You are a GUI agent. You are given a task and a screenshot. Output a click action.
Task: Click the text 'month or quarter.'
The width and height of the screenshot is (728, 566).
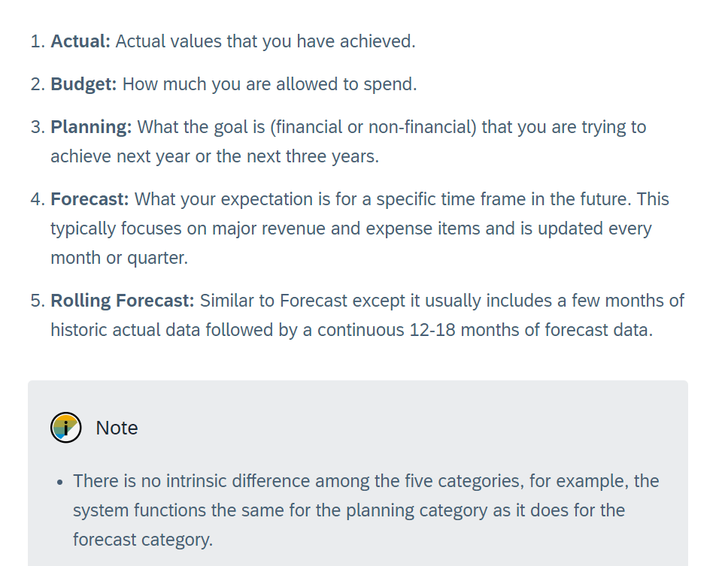(x=119, y=257)
